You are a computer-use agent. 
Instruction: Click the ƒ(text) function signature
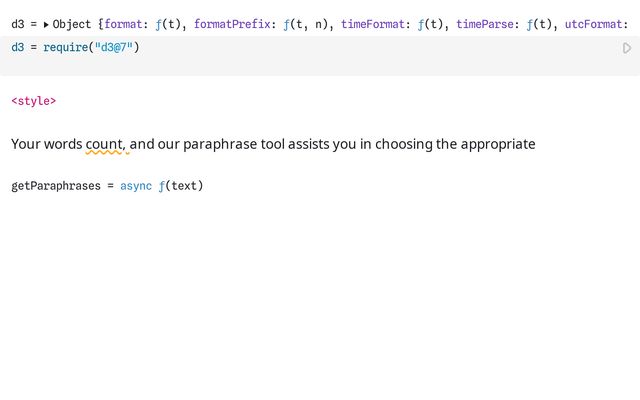(181, 185)
